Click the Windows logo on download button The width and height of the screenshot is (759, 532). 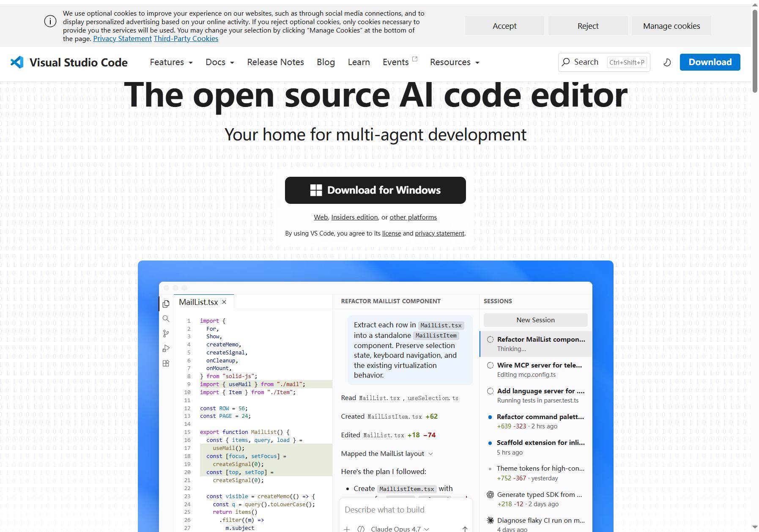(316, 190)
